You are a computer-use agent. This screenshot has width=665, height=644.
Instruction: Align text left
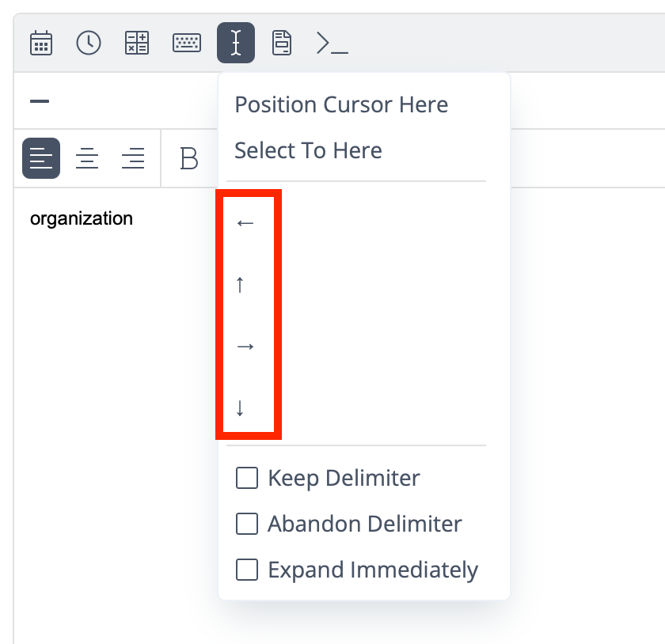point(41,158)
